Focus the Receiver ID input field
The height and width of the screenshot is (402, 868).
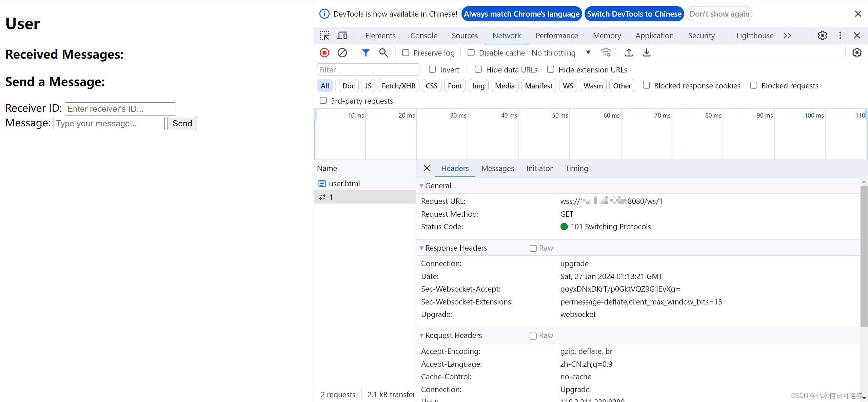(120, 109)
